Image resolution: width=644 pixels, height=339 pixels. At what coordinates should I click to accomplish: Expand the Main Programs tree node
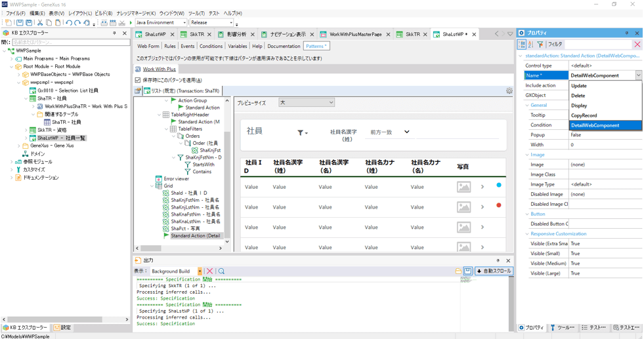click(x=12, y=59)
